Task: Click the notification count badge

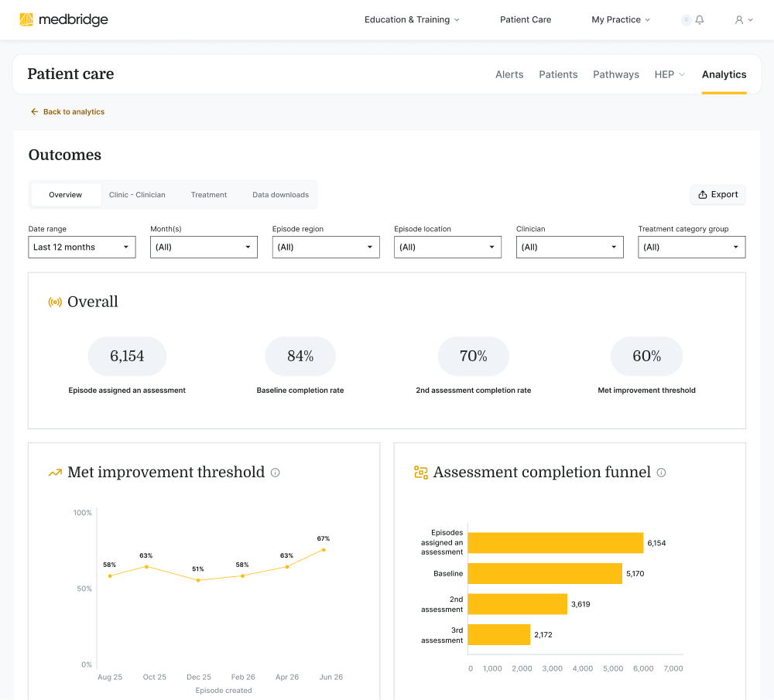Action: [686, 20]
